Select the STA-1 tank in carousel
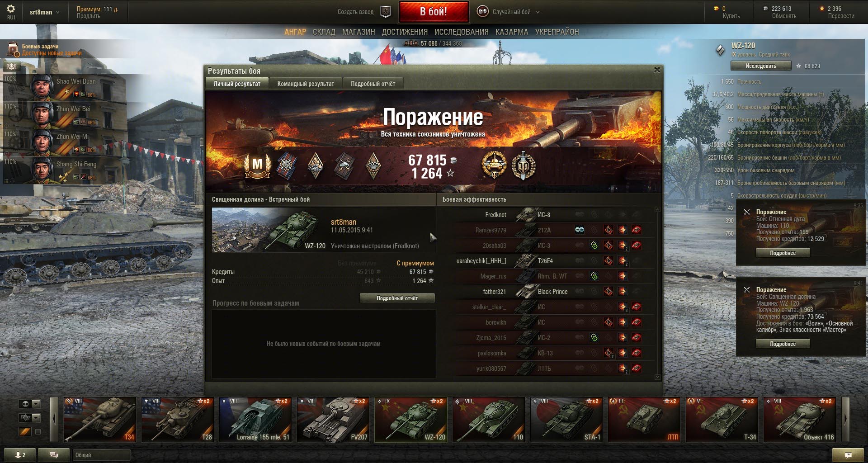Viewport: 868px width, 463px height. click(x=566, y=419)
